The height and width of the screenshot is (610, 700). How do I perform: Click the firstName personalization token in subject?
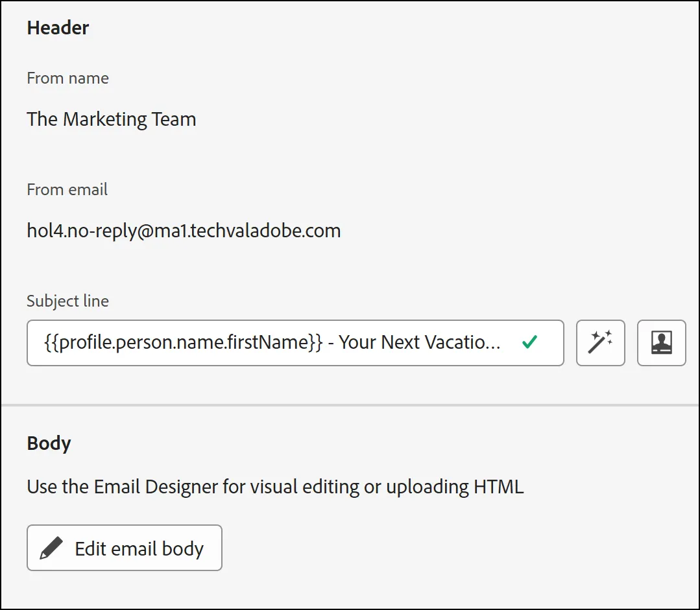(184, 343)
